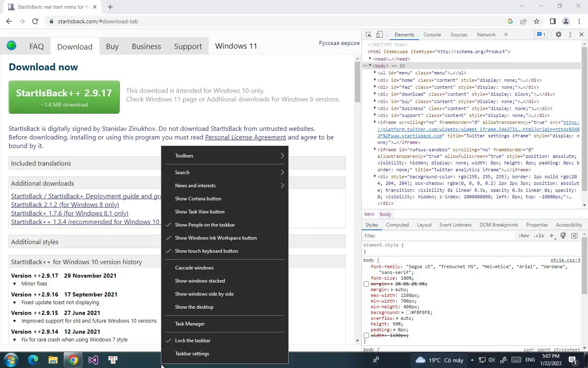Select Task Manager from the context menu
This screenshot has height=368, width=588.
tap(225, 324)
